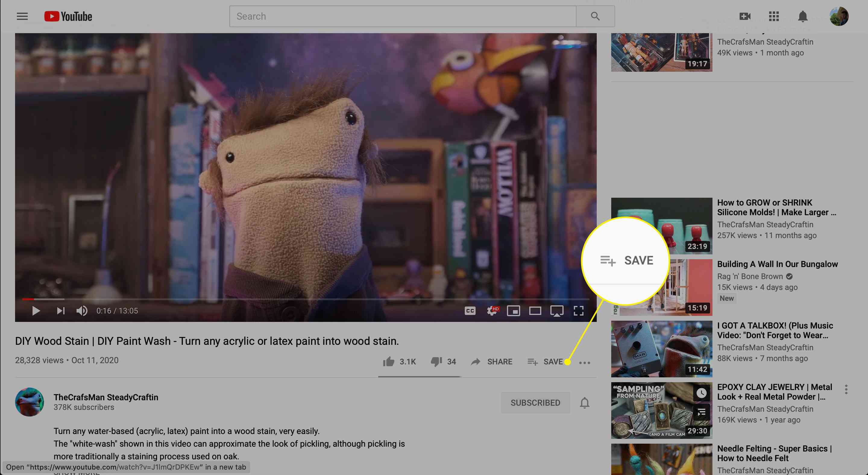The image size is (868, 475).
Task: Open the hamburger guide menu
Action: (22, 16)
